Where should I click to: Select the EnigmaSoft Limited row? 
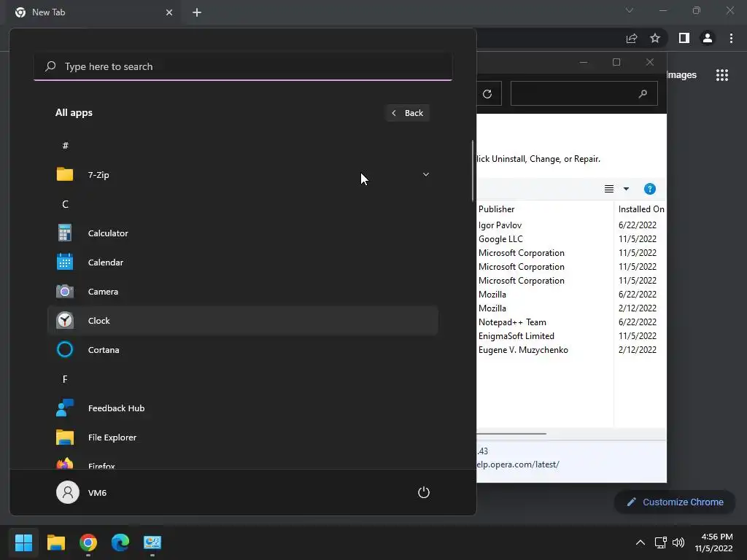pos(571,336)
